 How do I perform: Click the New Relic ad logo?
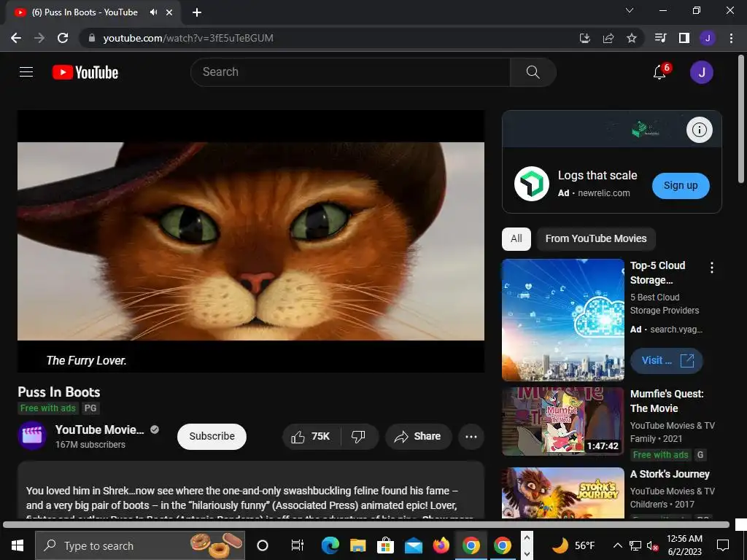coord(532,184)
